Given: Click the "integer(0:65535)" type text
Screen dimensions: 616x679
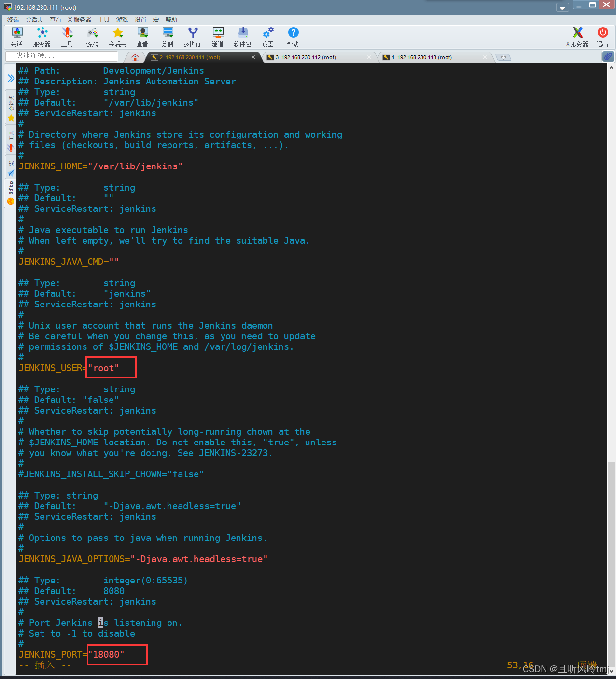Looking at the screenshot, I should (x=145, y=581).
